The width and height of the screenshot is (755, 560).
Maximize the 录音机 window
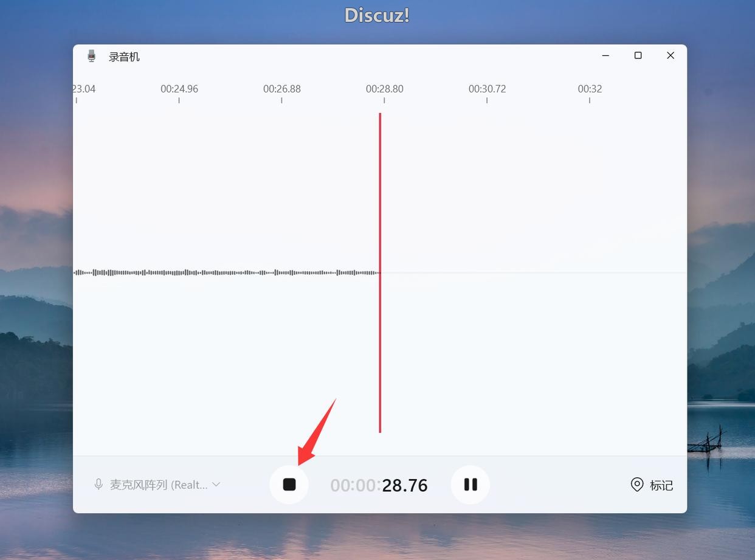pyautogui.click(x=638, y=55)
